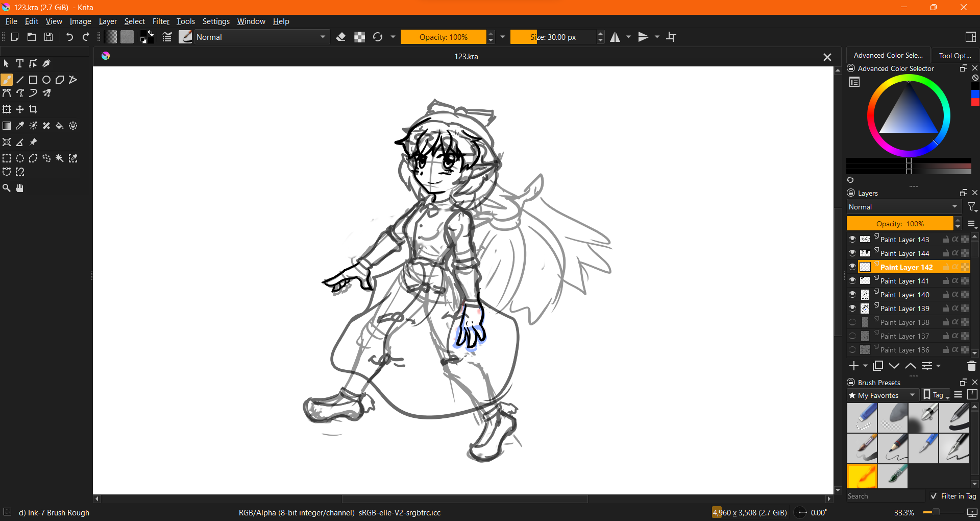Open an existing document from the toolbar
The image size is (980, 521).
coord(32,37)
